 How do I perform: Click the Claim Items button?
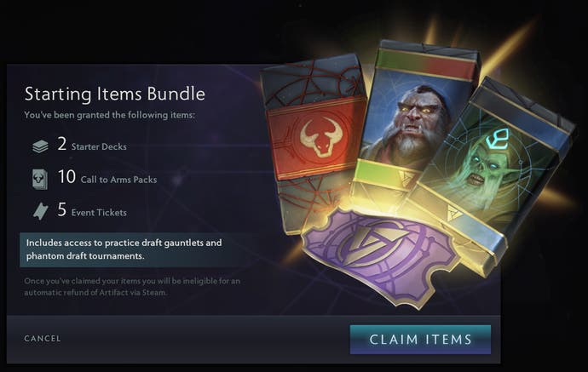[420, 340]
